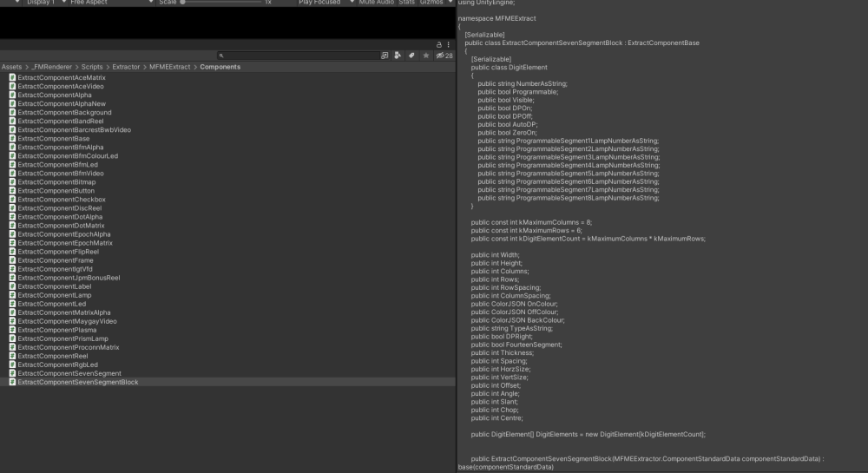Screen dimensions: 868x473
Task: Toggle Mute Audio in Game view
Action: [x=377, y=3]
